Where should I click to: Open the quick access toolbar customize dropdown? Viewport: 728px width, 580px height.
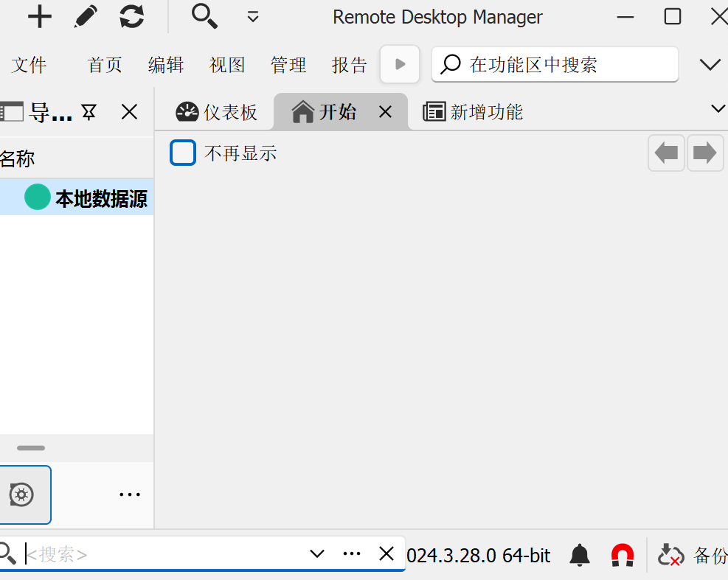(x=252, y=17)
